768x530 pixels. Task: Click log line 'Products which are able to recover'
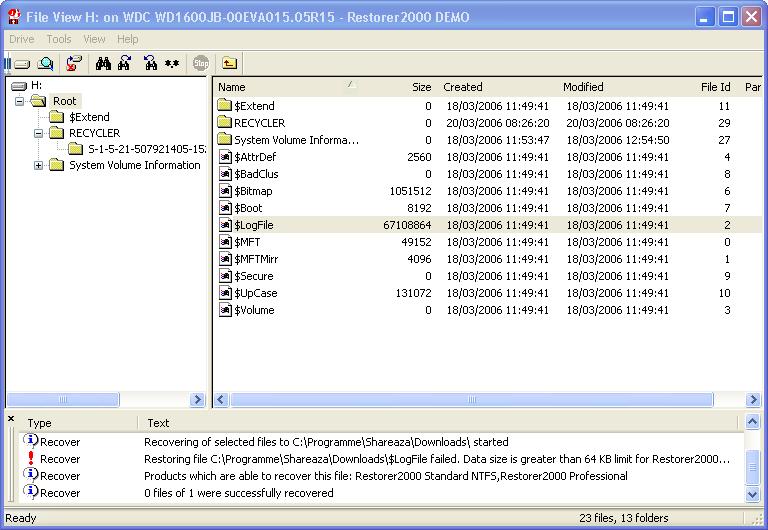[385, 476]
